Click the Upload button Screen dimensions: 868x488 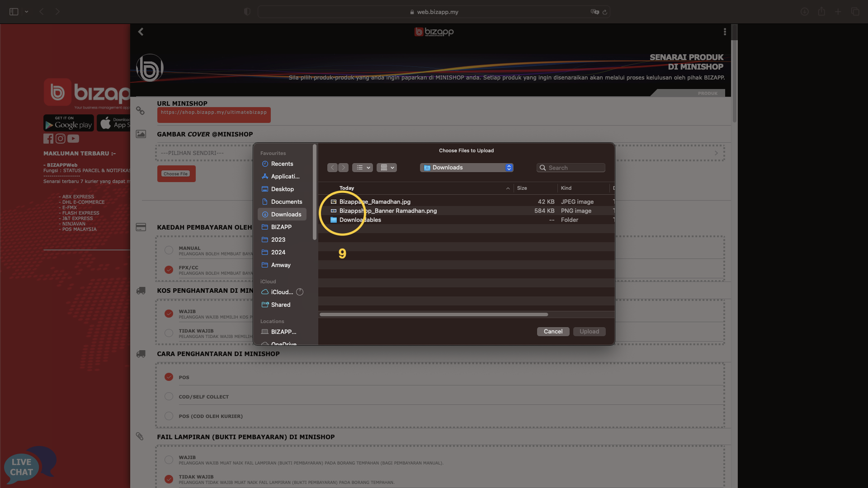coord(590,332)
